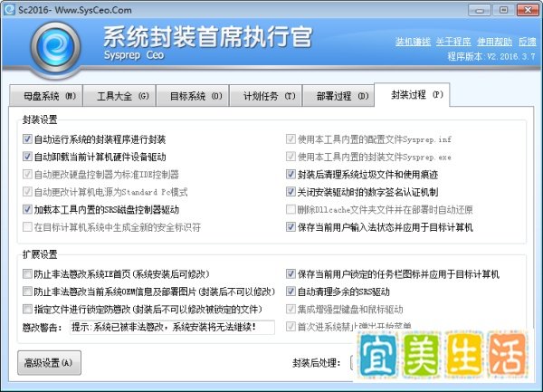
Task: Uncheck 加载本工具内置的SRS磁盘控制器驱动
Action: point(27,209)
